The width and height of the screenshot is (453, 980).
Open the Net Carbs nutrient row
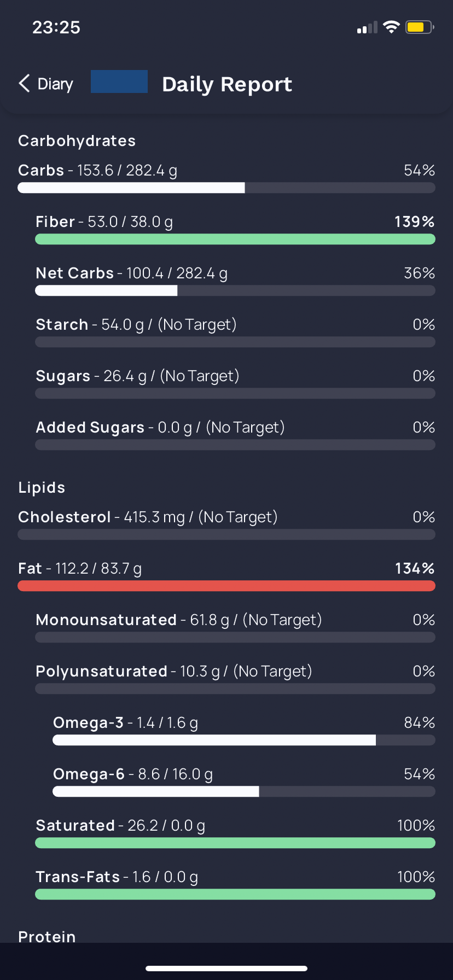tap(235, 281)
